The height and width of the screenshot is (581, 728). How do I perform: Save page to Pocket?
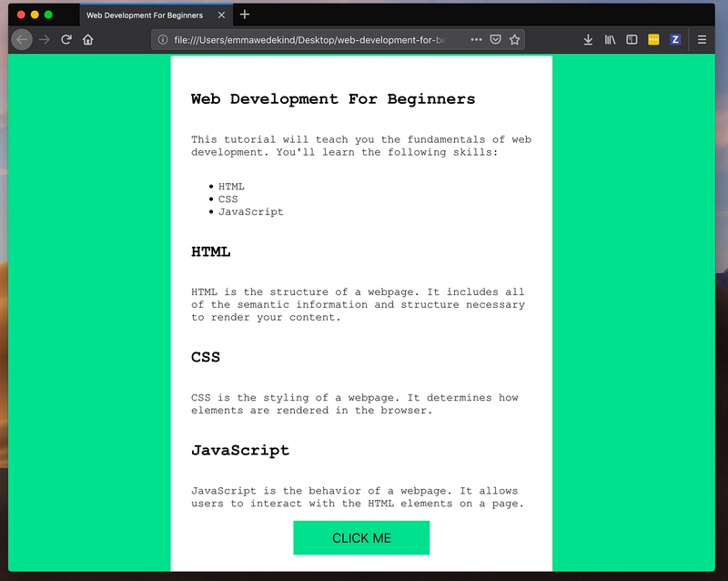(495, 39)
